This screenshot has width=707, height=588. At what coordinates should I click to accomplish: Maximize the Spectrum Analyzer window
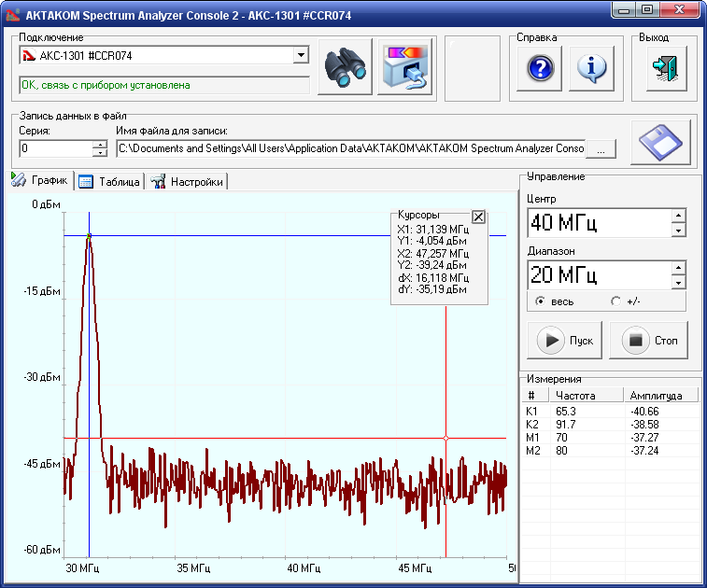point(647,9)
